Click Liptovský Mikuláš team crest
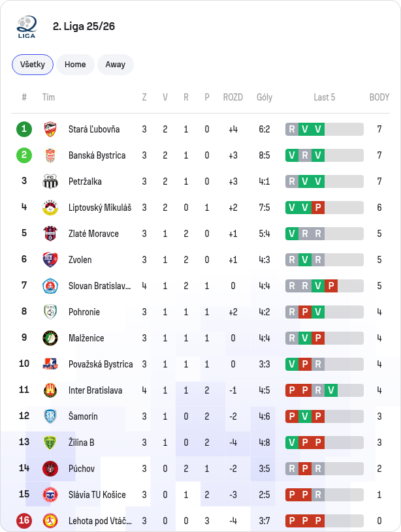Image resolution: width=401 pixels, height=532 pixels. pos(50,208)
